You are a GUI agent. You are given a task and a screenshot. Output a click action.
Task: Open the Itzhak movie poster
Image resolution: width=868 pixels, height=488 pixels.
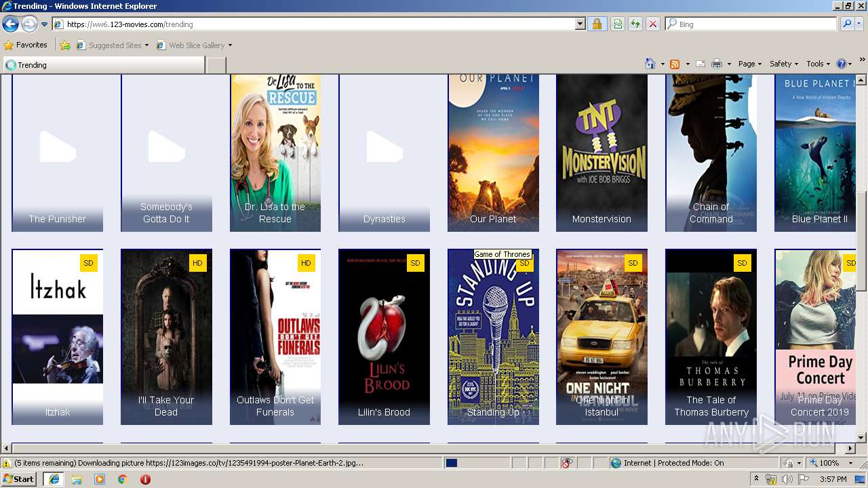coord(58,337)
